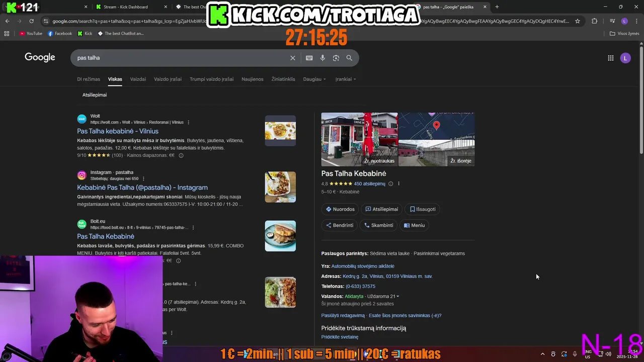Expand the Įrankiai dropdown
This screenshot has height=362, width=644.
tap(346, 79)
